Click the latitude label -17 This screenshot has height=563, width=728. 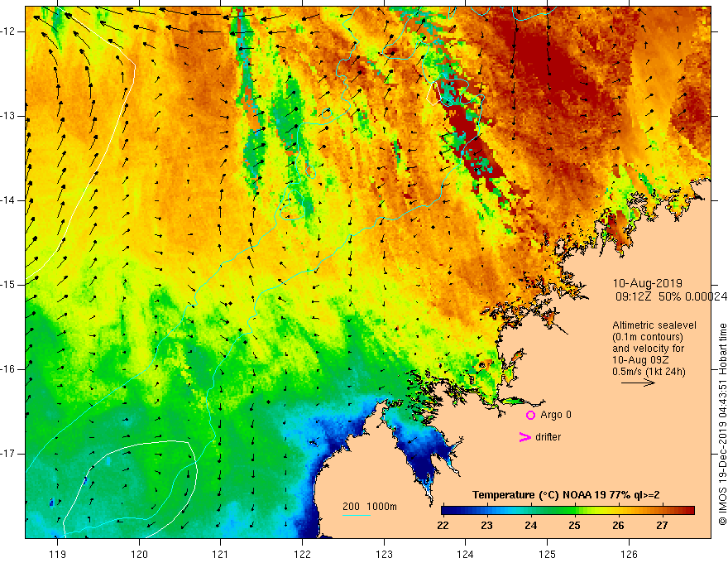click(8, 454)
